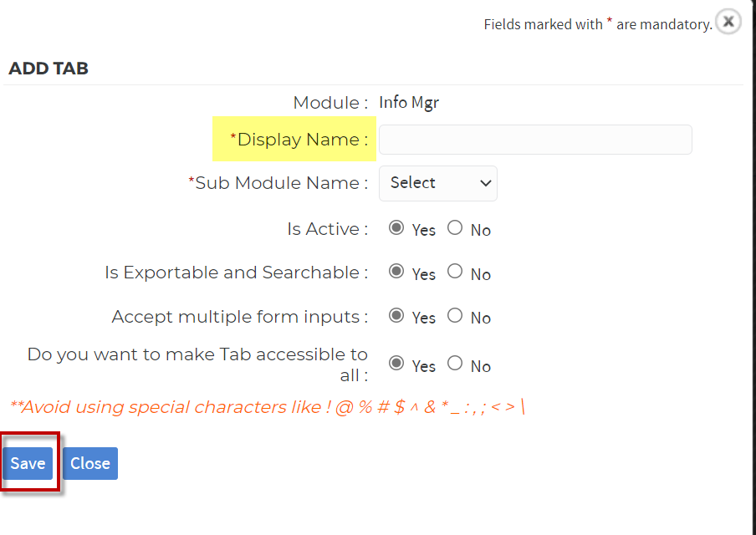Image resolution: width=756 pixels, height=535 pixels.
Task: Choose No for Is Exportable and Searchable
Action: 455,272
